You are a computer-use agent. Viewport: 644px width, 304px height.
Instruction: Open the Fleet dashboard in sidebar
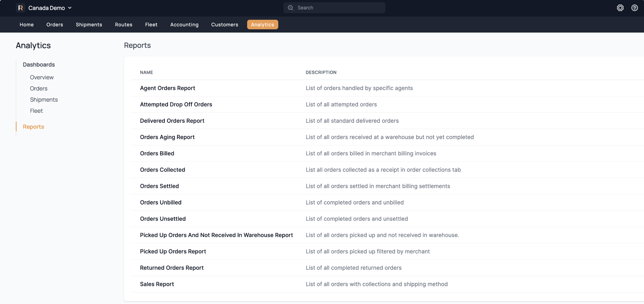(36, 111)
